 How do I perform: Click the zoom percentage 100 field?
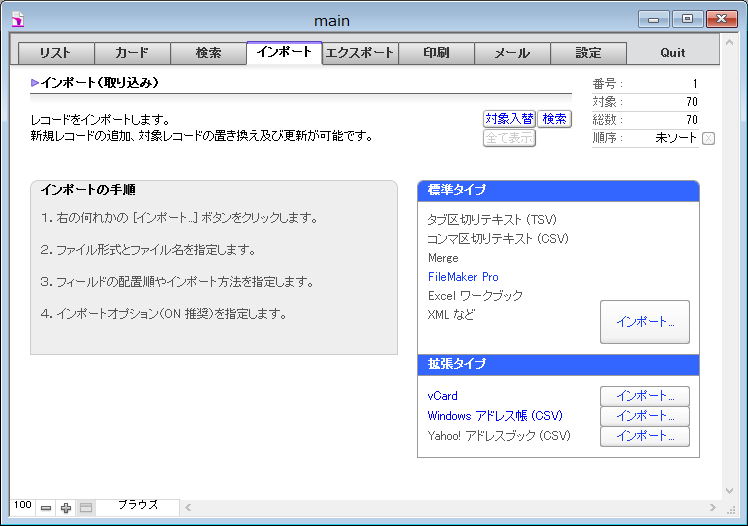tap(23, 506)
